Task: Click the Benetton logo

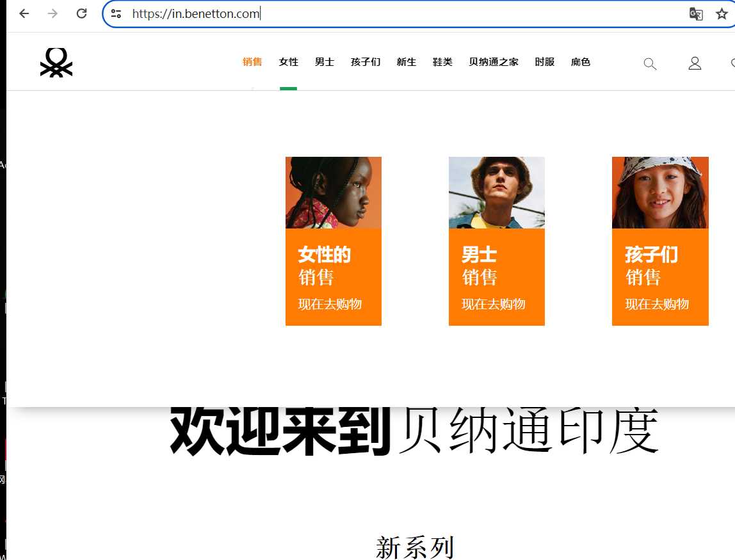Action: click(56, 62)
